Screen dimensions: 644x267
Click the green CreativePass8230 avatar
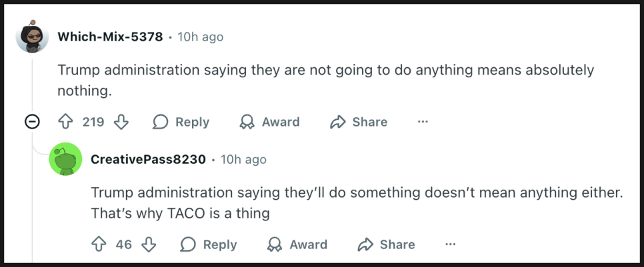[65, 159]
